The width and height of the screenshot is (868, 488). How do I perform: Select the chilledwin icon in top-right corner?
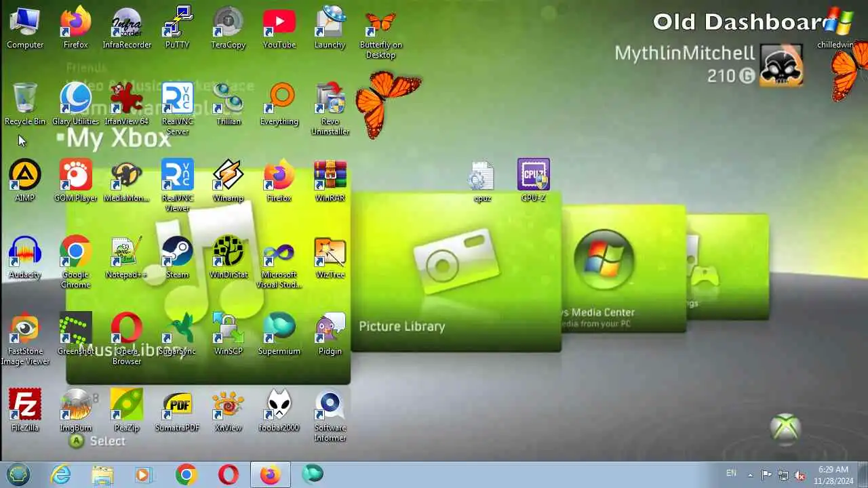(x=838, y=28)
